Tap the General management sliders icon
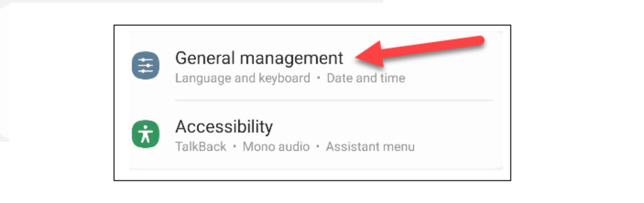The width and height of the screenshot is (644, 203). (146, 65)
